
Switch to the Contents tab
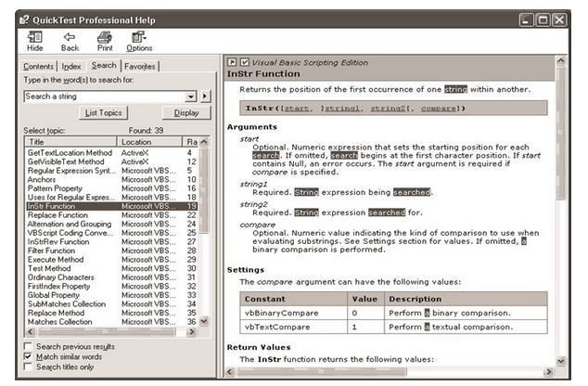(x=38, y=67)
